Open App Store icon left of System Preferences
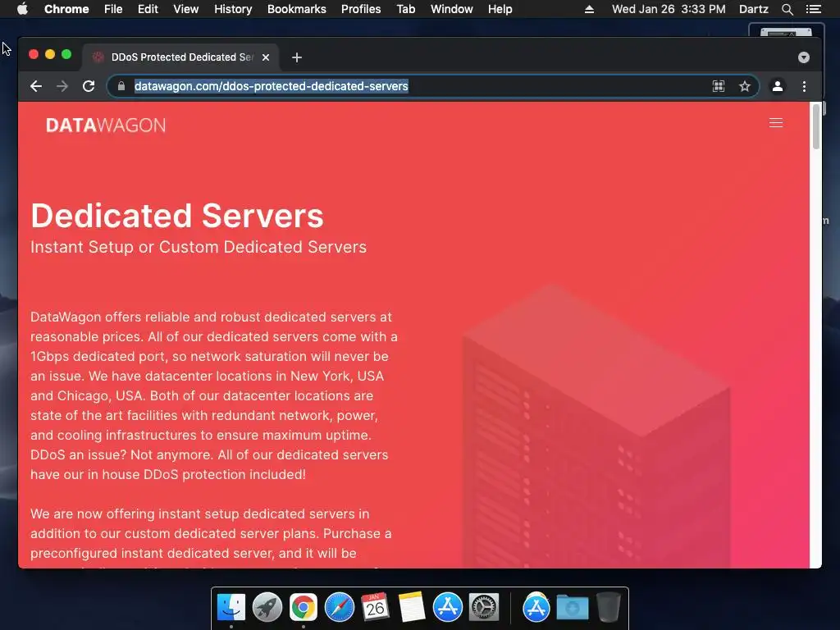The height and width of the screenshot is (630, 840). coord(447,608)
